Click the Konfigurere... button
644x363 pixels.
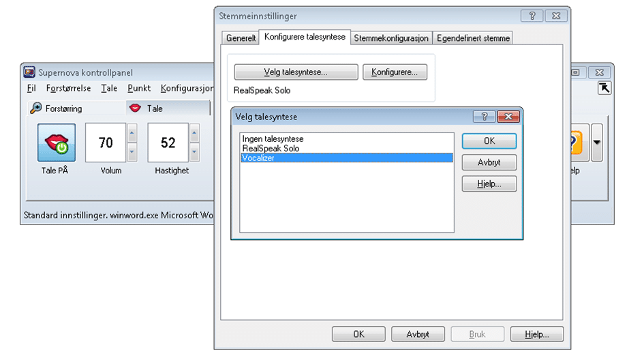395,72
